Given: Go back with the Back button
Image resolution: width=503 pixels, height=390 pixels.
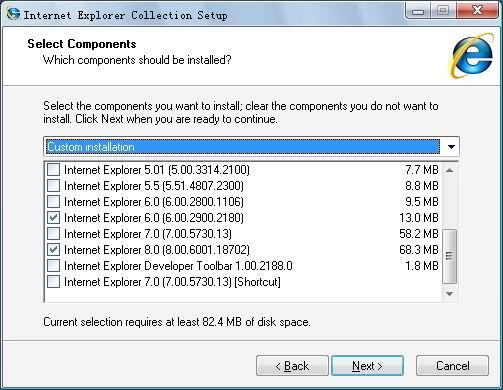Looking at the screenshot, I should pyautogui.click(x=292, y=366).
